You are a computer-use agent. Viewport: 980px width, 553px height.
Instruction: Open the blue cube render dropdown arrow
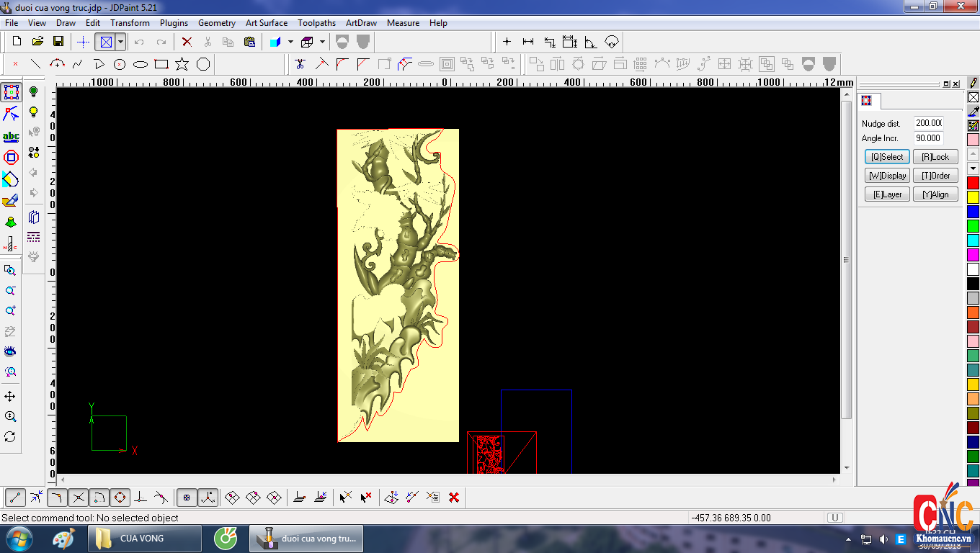290,42
